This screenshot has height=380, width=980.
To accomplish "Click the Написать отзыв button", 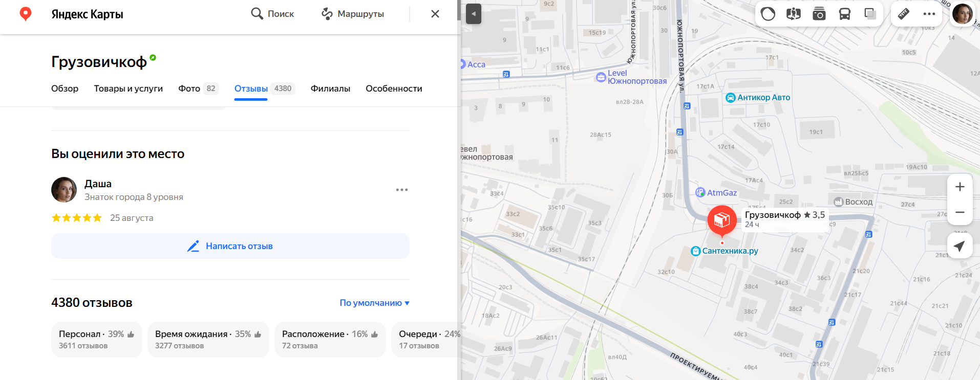I will click(x=230, y=246).
